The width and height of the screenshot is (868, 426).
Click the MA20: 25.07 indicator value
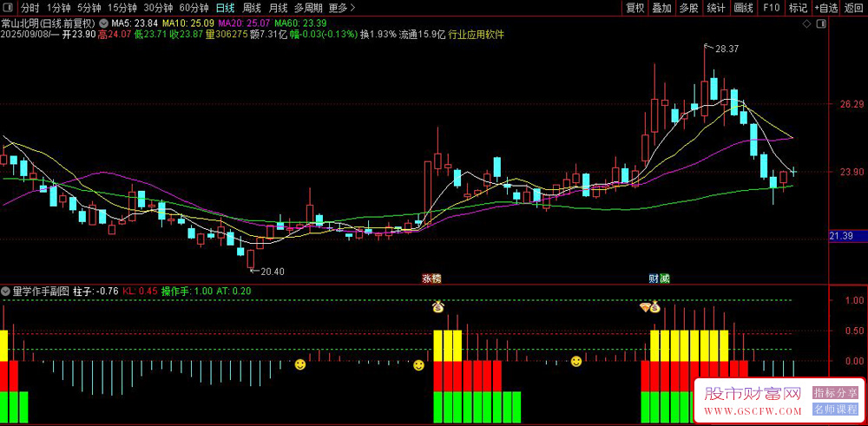[x=244, y=23]
